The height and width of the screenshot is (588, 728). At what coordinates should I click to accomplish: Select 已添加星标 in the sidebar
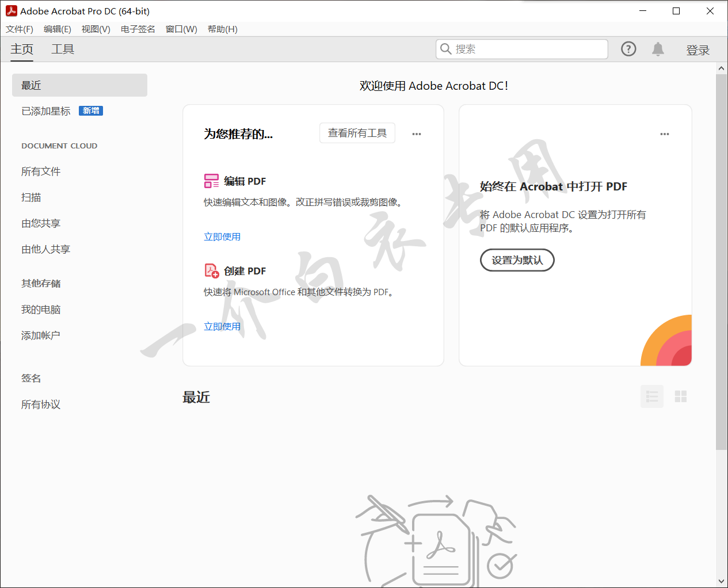(46, 111)
